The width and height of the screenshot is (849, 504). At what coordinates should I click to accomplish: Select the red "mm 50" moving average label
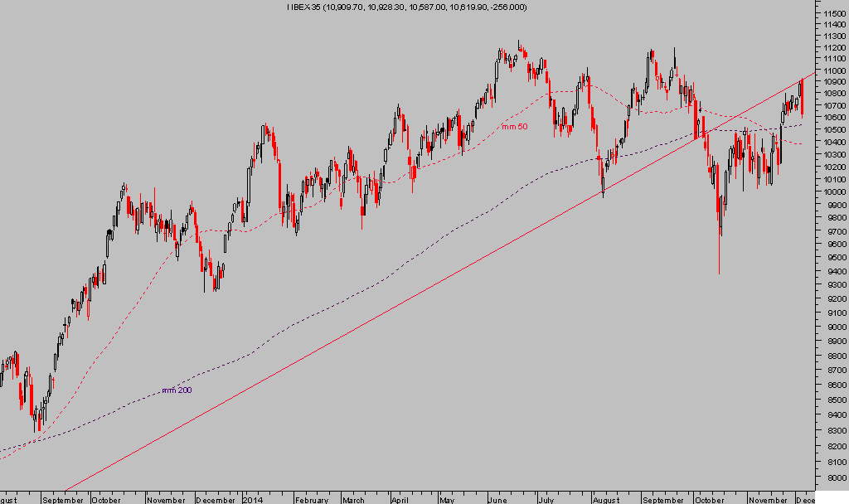514,126
